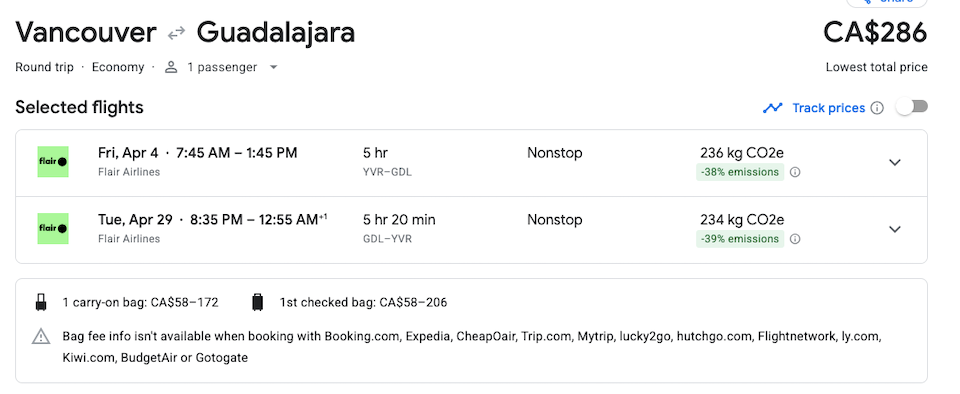Open info icon next to -38% emissions

point(795,173)
